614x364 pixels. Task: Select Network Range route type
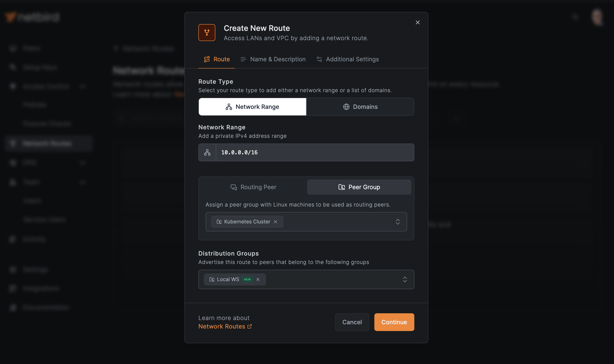[x=252, y=107]
